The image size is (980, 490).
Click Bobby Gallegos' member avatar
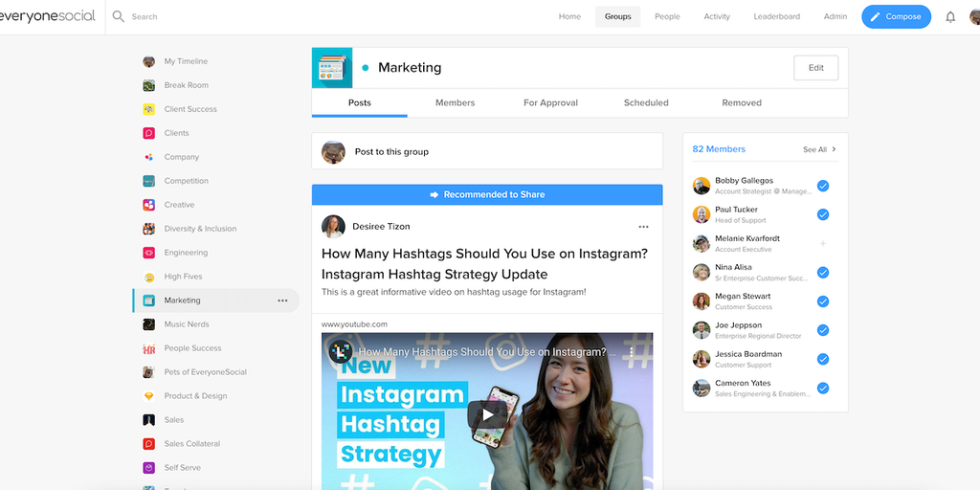click(702, 186)
